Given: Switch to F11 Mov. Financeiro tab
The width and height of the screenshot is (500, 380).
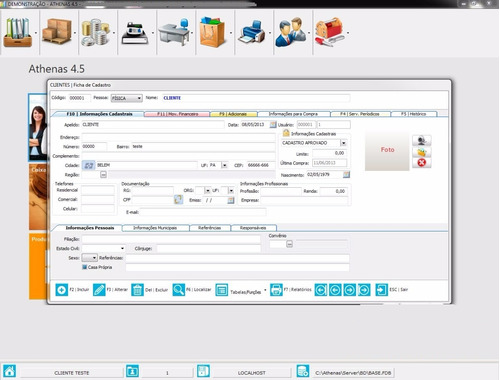Looking at the screenshot, I should pyautogui.click(x=177, y=114).
